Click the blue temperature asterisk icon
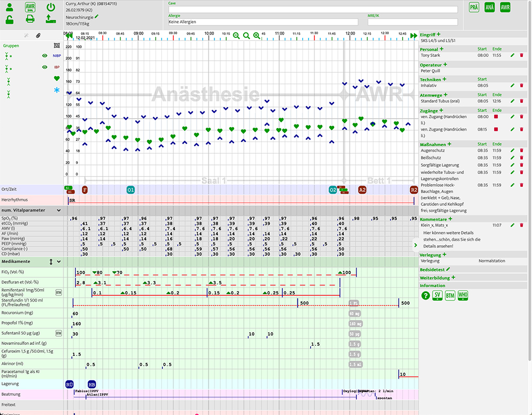Screen dimensions: 532x415 tap(57, 90)
